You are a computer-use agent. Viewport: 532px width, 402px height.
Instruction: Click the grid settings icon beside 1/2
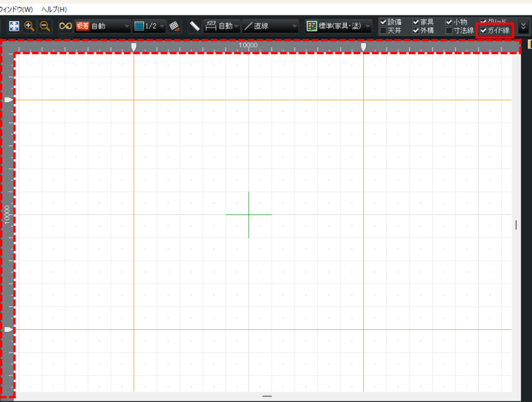point(175,26)
